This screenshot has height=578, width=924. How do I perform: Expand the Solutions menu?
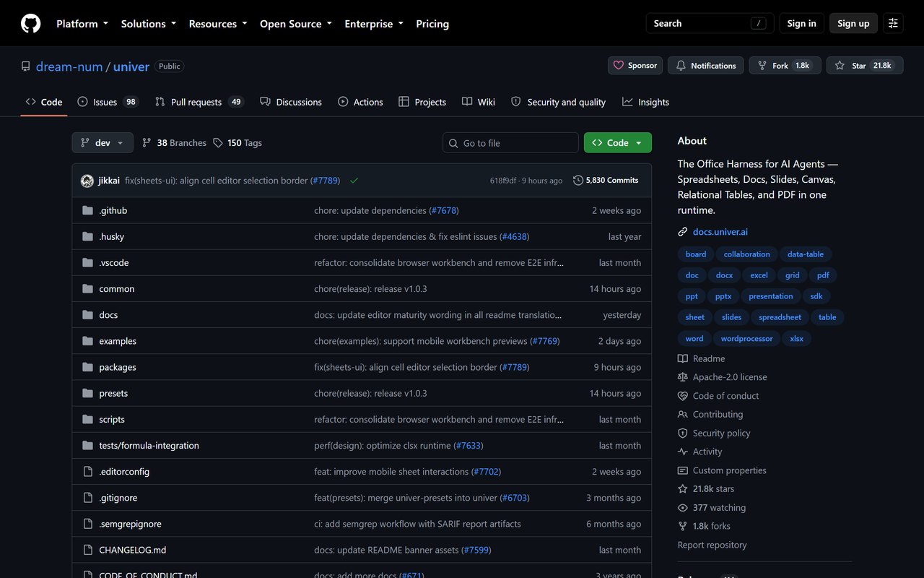[x=149, y=24]
